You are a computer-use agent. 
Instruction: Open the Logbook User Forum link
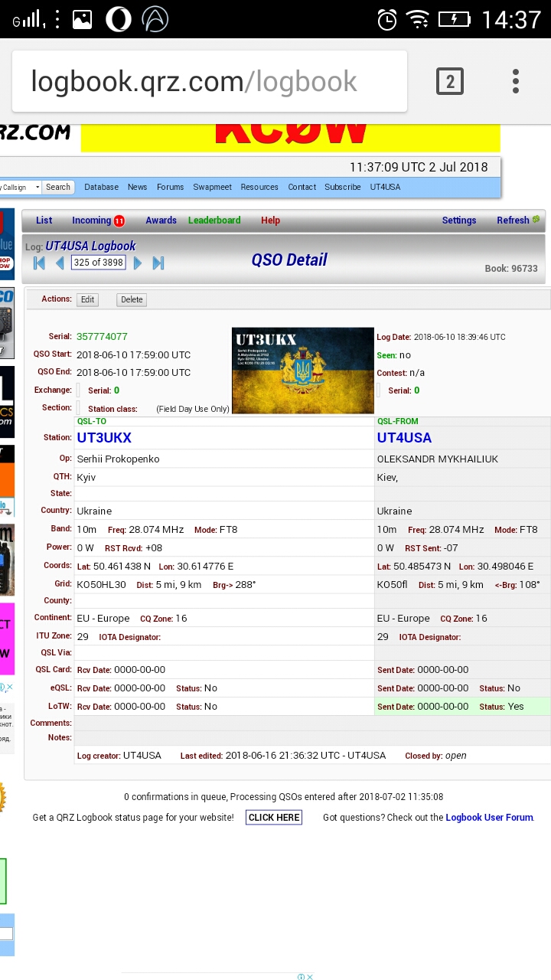pos(489,818)
